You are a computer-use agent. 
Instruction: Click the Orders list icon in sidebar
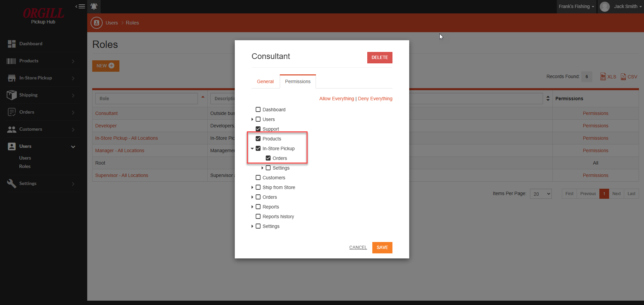(12, 112)
